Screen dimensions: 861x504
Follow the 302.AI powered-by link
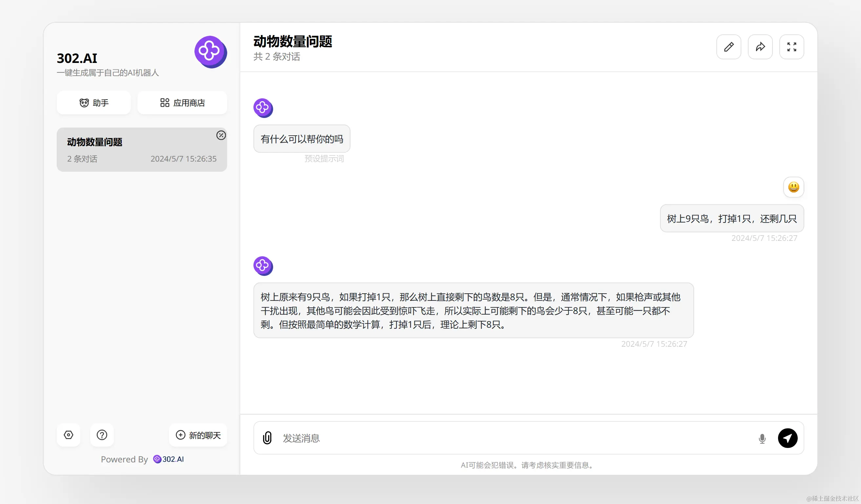coord(169,459)
